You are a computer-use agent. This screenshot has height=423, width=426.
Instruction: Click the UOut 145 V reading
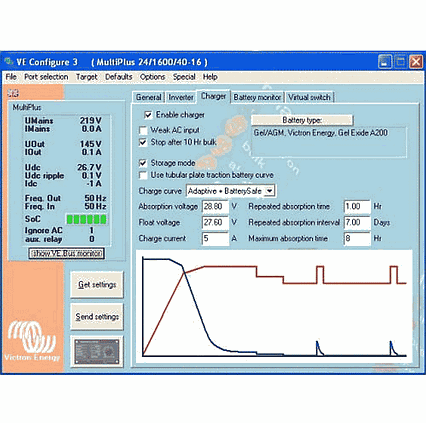click(63, 144)
